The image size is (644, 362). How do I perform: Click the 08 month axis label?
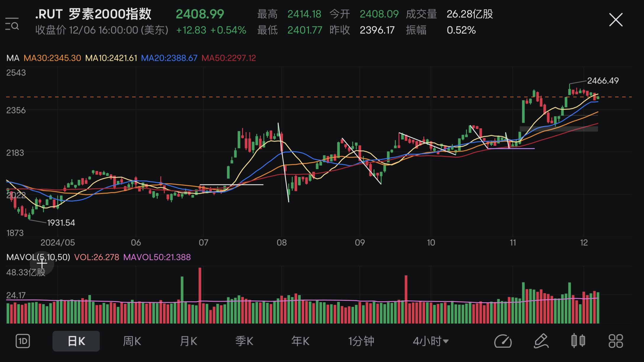pos(282,243)
